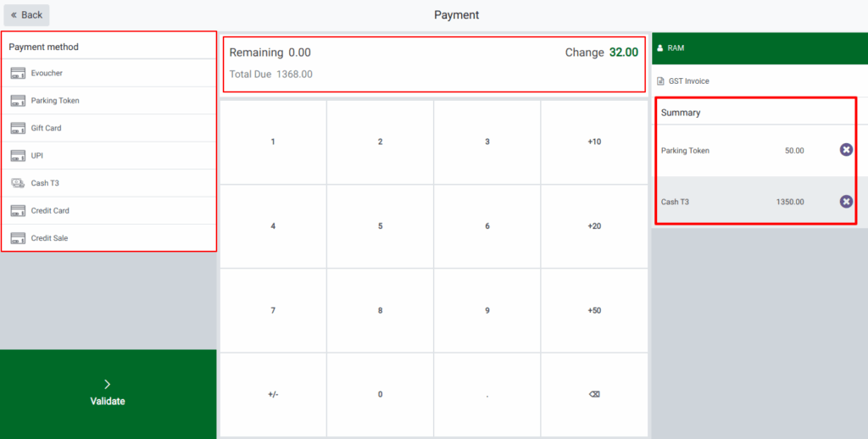Image resolution: width=868 pixels, height=439 pixels.
Task: Click the Payment method heading
Action: 43,47
